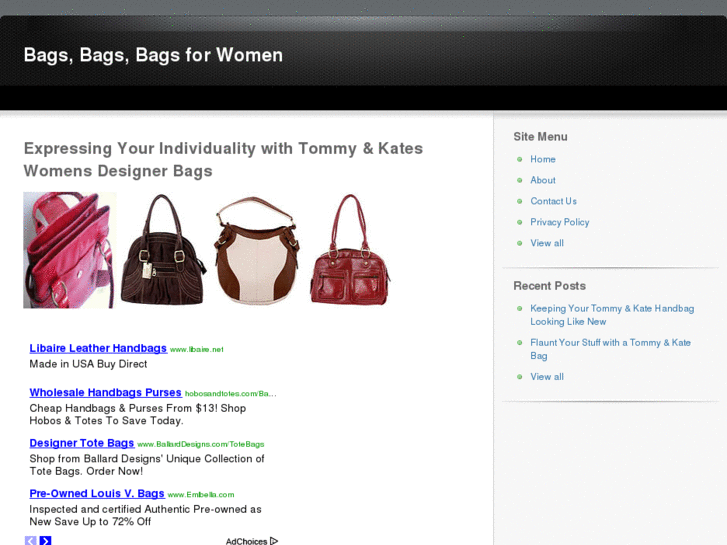Image resolution: width=727 pixels, height=545 pixels.
Task: Open the Home menu link
Action: 542,159
